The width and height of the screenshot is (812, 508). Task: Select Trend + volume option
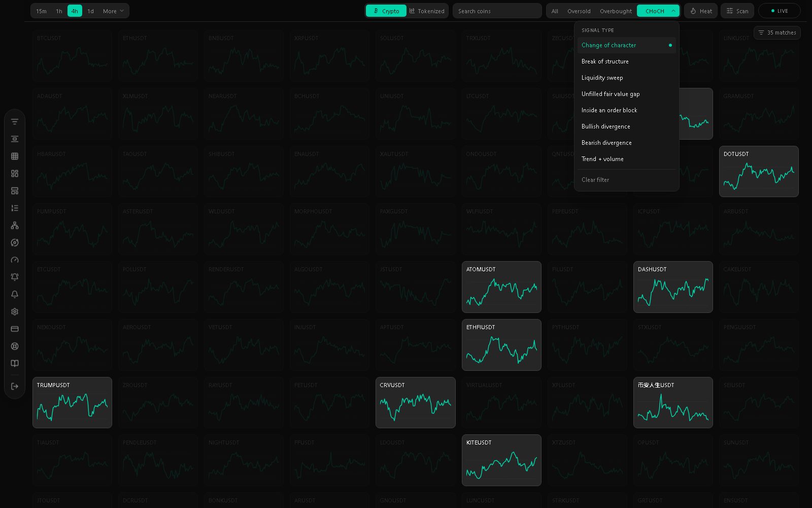coord(627,159)
